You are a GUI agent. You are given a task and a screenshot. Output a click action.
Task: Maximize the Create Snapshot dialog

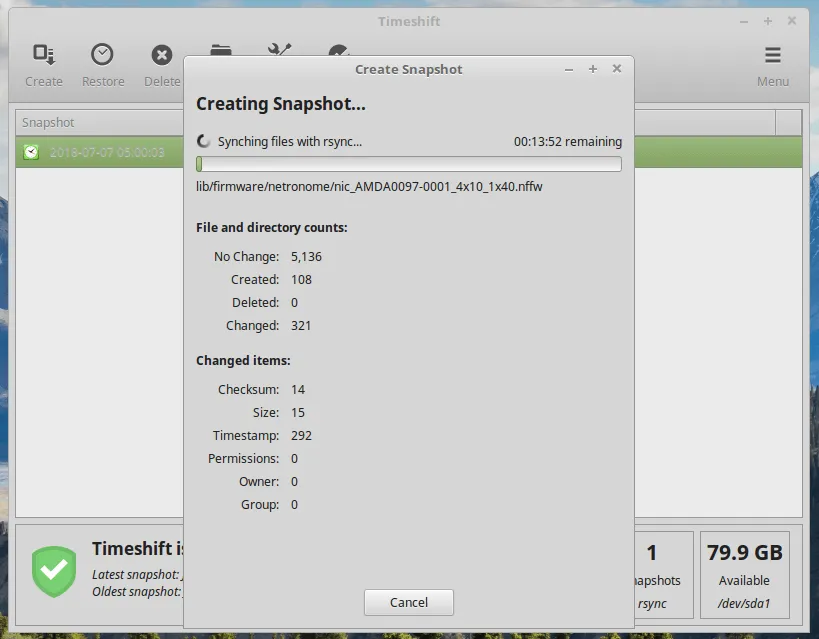[593, 69]
